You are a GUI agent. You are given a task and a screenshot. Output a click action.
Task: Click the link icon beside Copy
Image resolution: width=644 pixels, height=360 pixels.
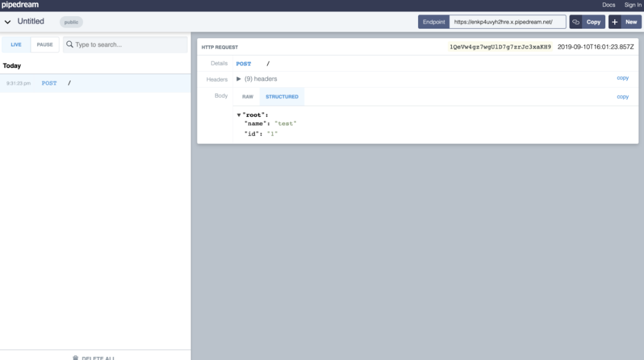576,22
